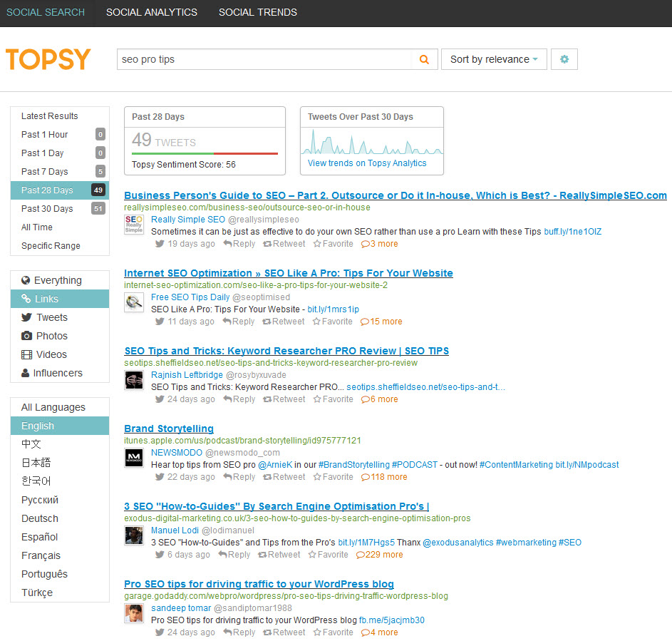672x641 pixels.
Task: Select the Tweets bird filter
Action: point(60,317)
